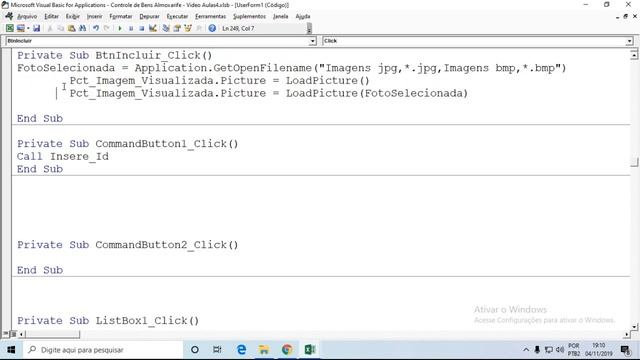Open toolbar options overflow arrow
The image size is (640, 360).
[309, 29]
